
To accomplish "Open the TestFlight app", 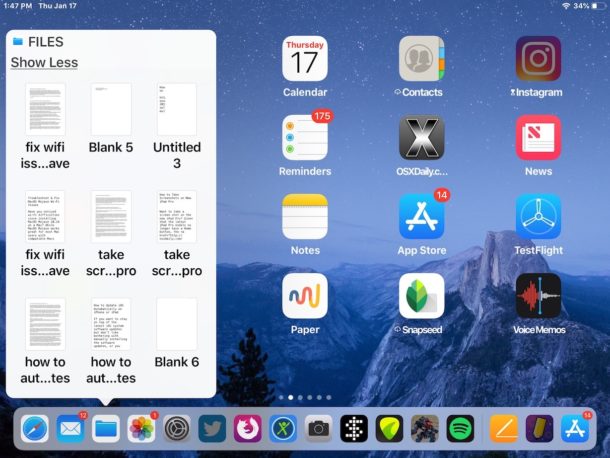I will (x=538, y=217).
